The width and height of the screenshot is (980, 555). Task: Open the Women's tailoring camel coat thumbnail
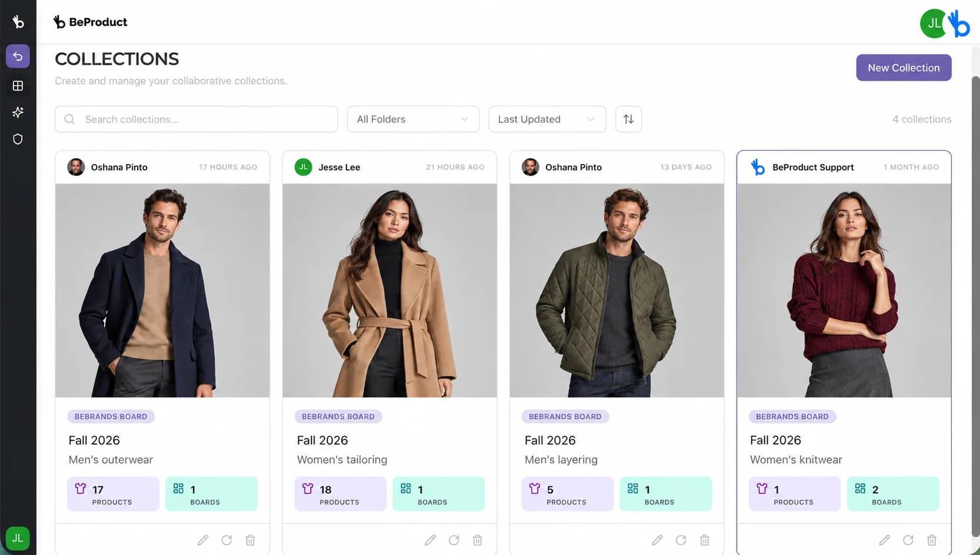click(389, 290)
